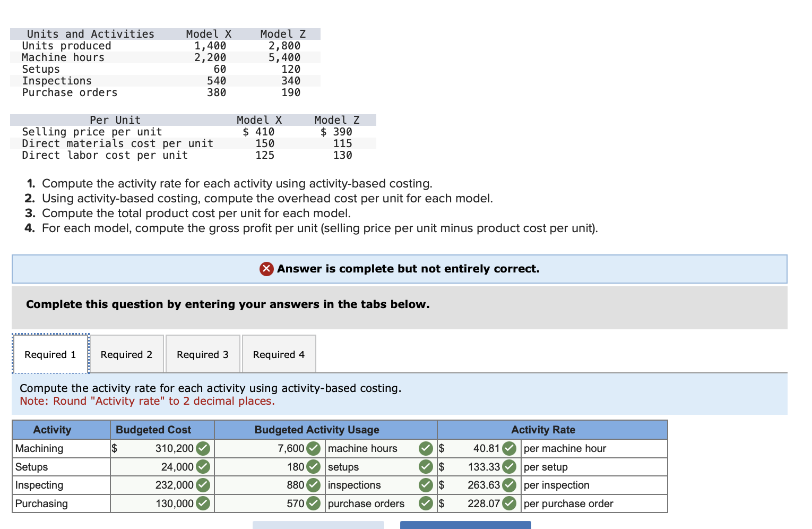This screenshot has height=529, width=812.
Task: Click the per inspection label
Action: click(556, 485)
